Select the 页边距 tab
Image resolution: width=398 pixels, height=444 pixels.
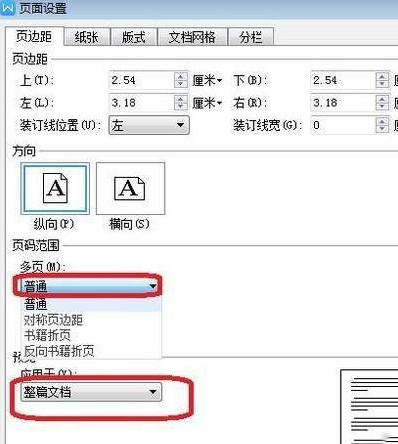[34, 36]
